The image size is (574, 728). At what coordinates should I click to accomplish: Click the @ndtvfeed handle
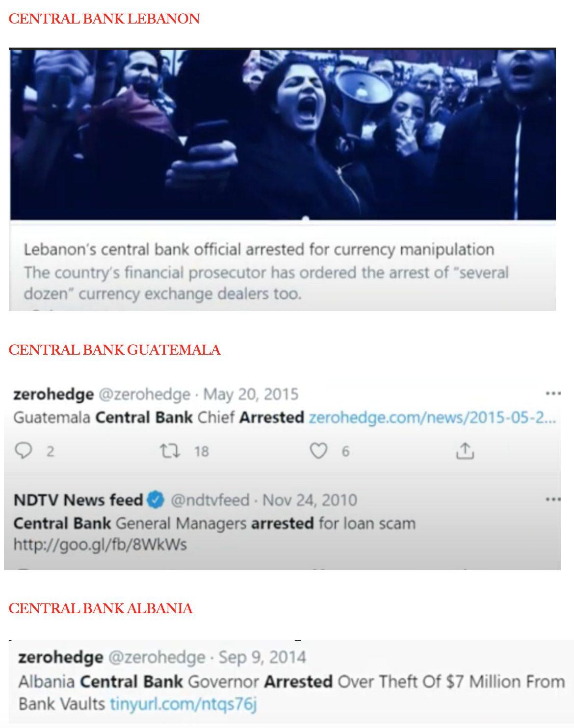209,500
